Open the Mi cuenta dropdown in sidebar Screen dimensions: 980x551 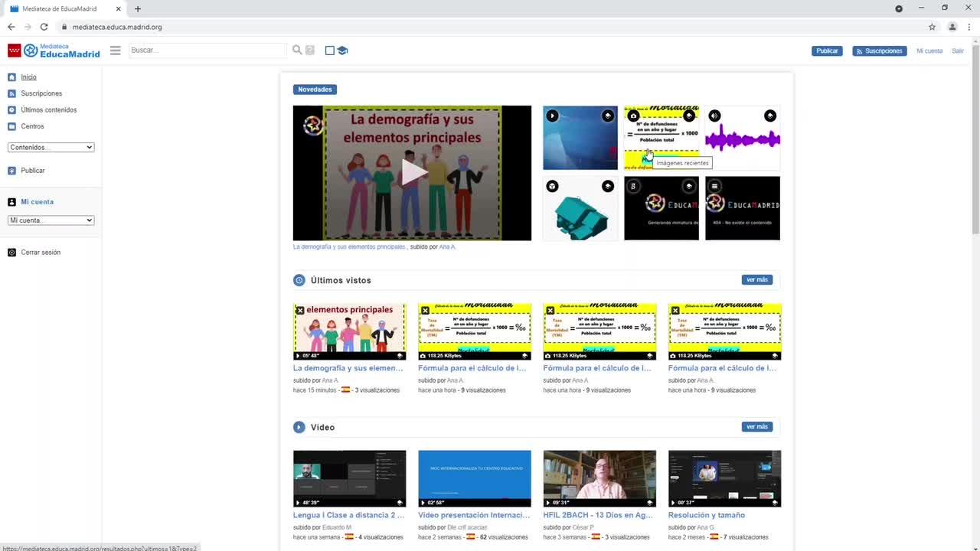pyautogui.click(x=51, y=220)
